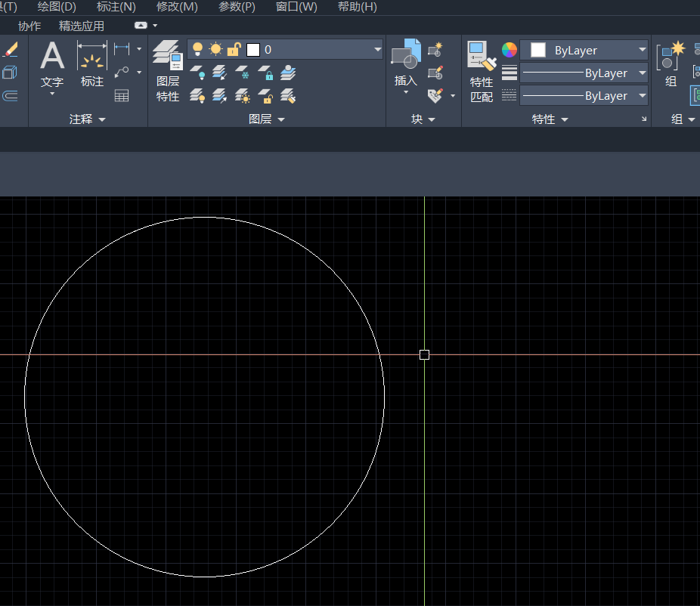The height and width of the screenshot is (606, 700).
Task: Insert a table with table icon
Action: pos(122,95)
